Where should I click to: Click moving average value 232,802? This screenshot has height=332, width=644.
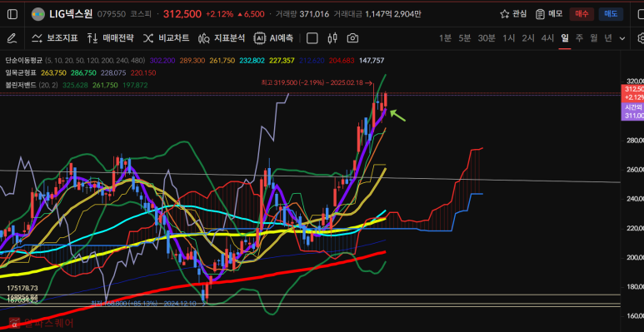pos(252,61)
